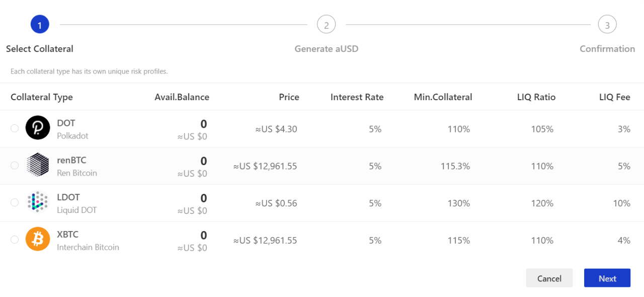Screen dimensions: 644x297
Task: Click step 1 circle indicator
Action: pos(40,24)
